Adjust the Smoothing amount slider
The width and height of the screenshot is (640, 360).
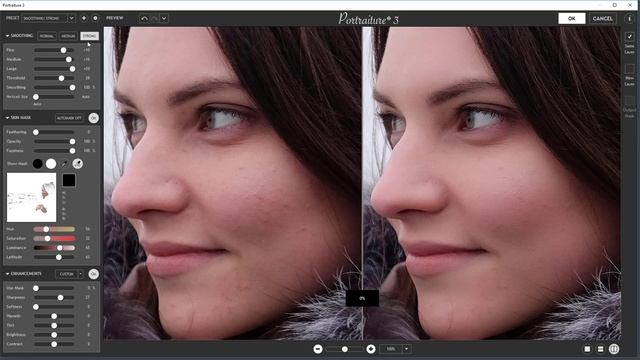(54, 87)
